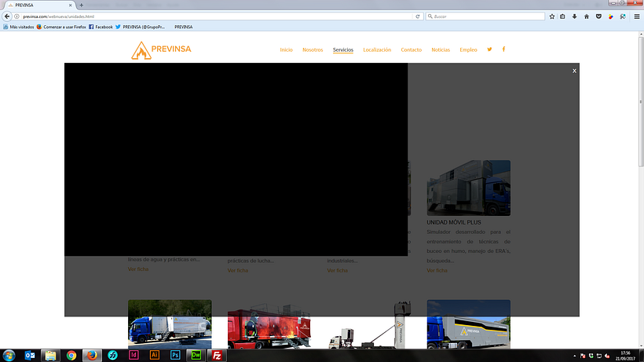Launch Outlook from the taskbar
Image resolution: width=644 pixels, height=362 pixels.
click(30, 356)
